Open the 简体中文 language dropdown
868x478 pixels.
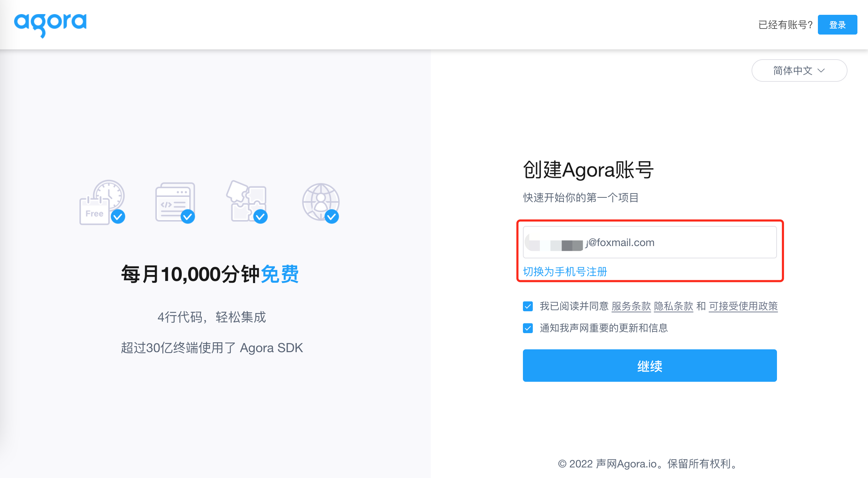point(799,71)
